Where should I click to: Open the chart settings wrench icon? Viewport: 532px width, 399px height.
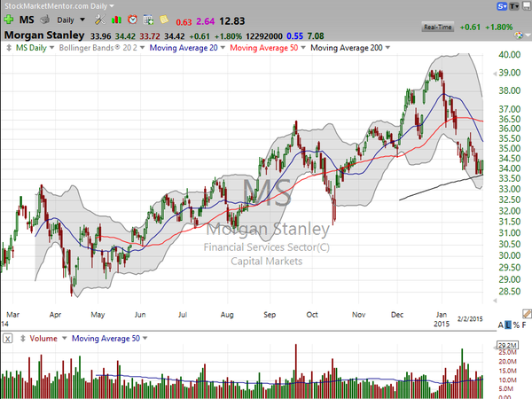coord(99,20)
